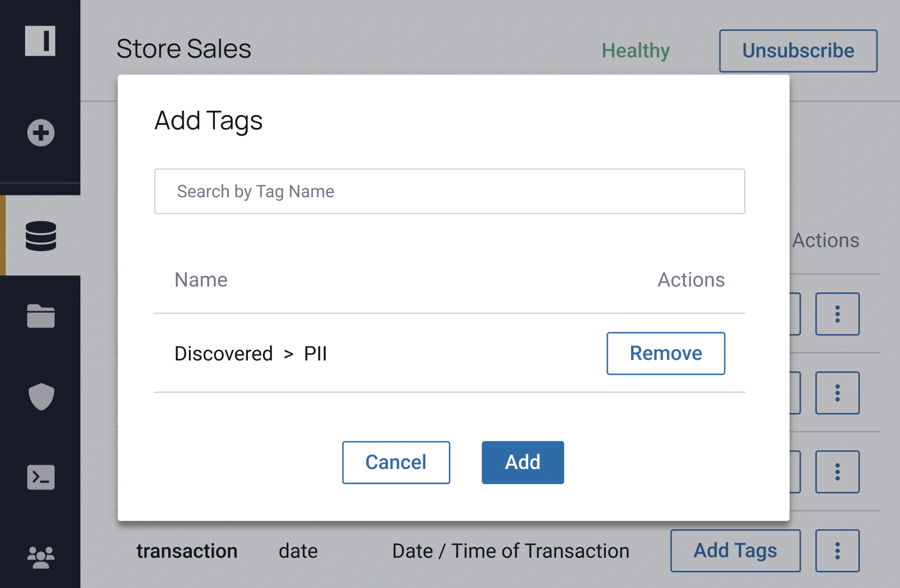Remove the Discovered PII tag
Viewport: 900px width, 588px height.
tap(666, 353)
